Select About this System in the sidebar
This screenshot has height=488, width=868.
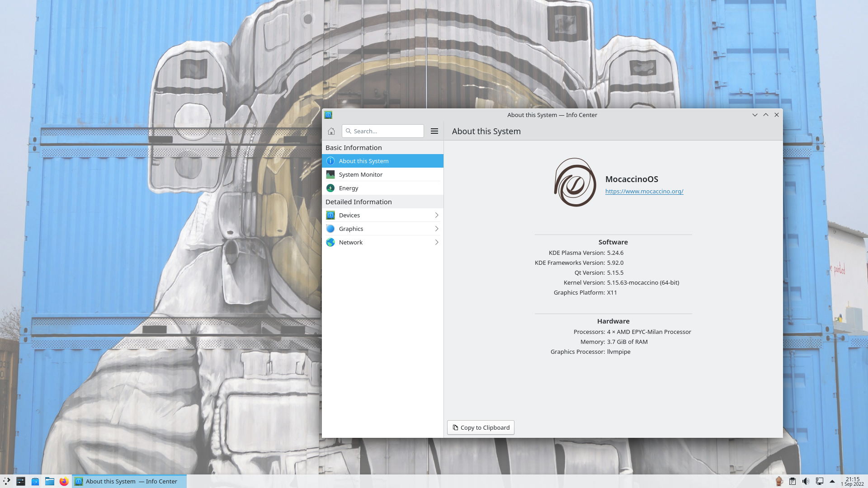[382, 161]
